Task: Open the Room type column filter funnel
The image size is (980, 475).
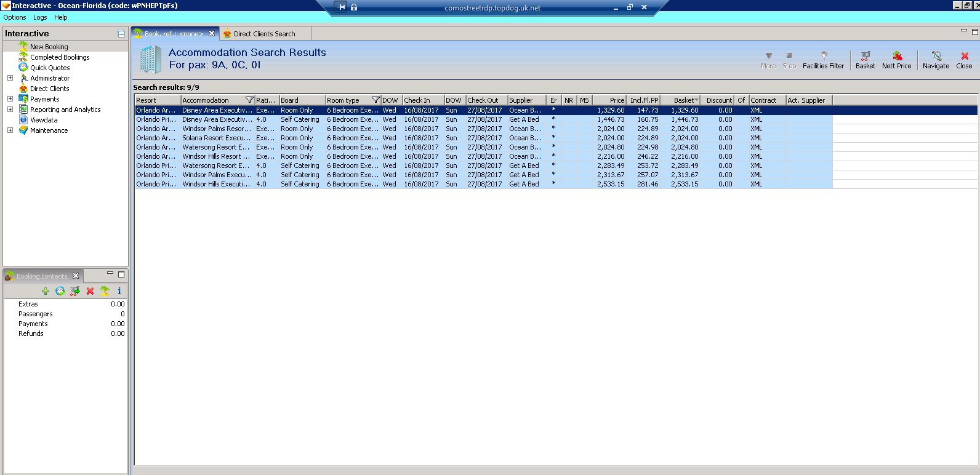Action: (x=376, y=100)
